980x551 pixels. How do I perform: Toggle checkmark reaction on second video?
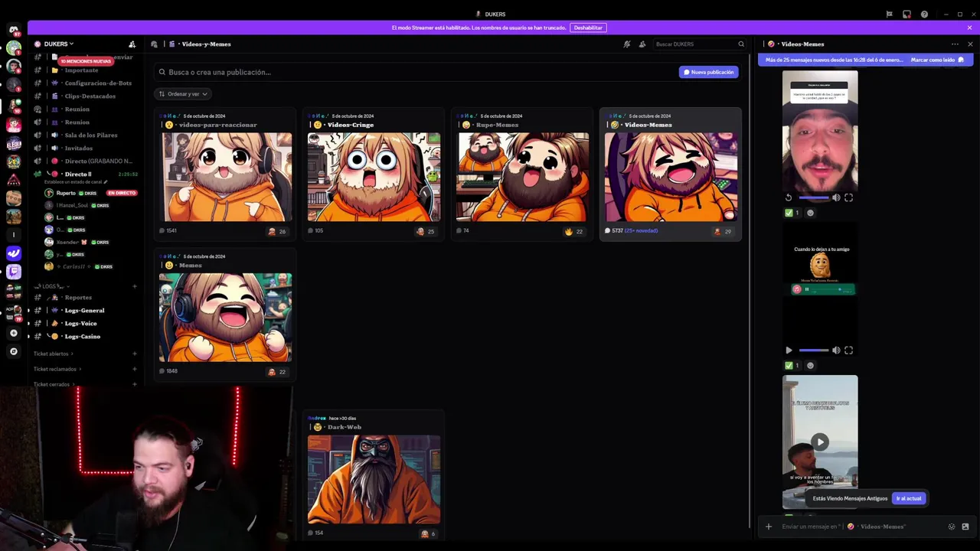[792, 365]
